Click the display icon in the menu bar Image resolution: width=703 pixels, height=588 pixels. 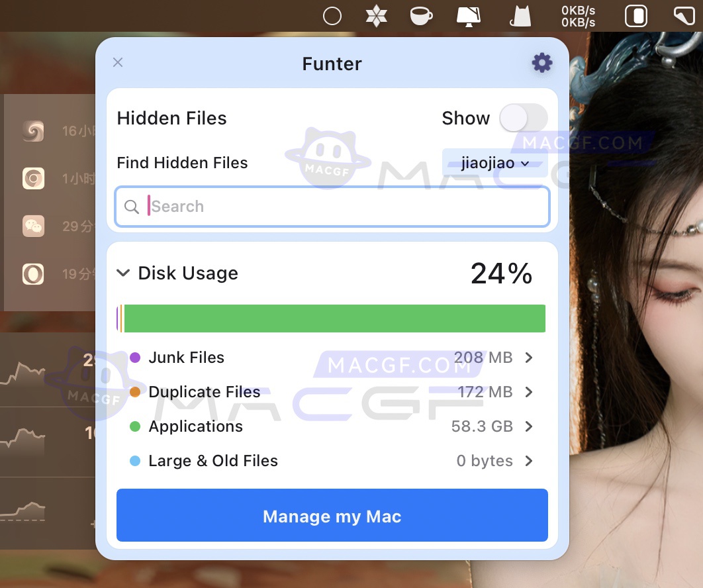(x=469, y=16)
